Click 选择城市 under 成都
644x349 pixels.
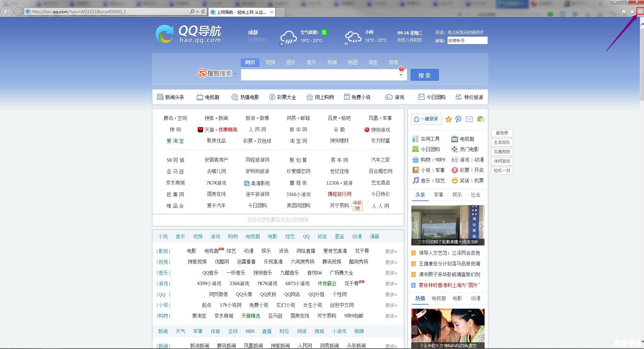tap(258, 40)
